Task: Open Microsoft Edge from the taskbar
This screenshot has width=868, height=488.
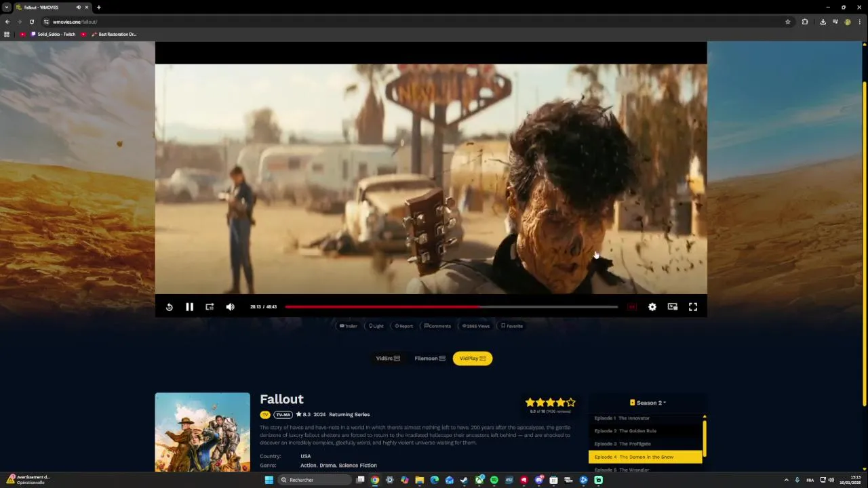Action: click(434, 480)
